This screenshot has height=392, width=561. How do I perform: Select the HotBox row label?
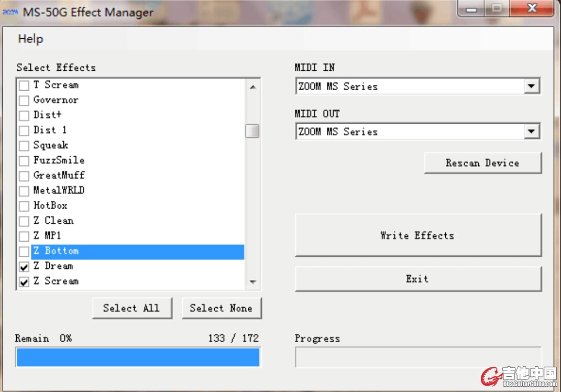(x=50, y=205)
